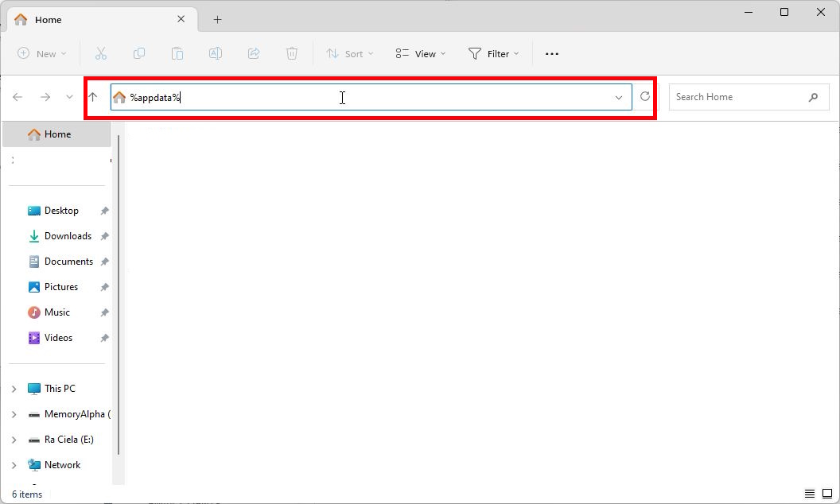Open the Sort dropdown menu
840x504 pixels.
point(349,54)
